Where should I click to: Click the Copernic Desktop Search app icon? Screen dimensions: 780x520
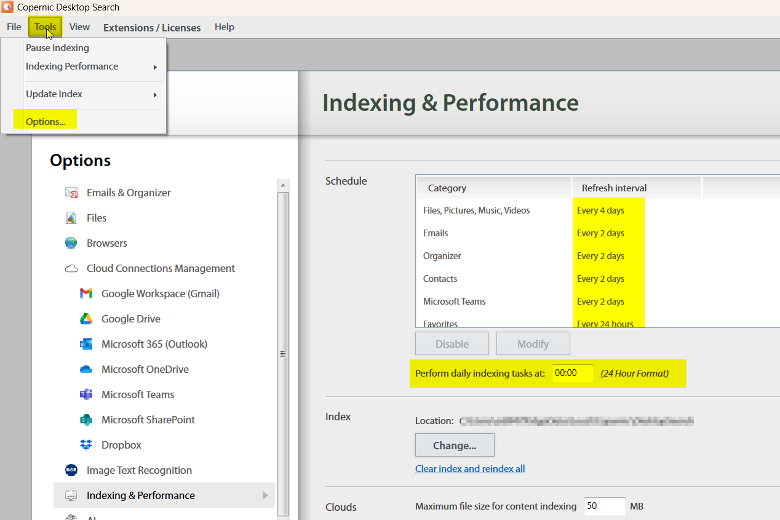[x=7, y=7]
